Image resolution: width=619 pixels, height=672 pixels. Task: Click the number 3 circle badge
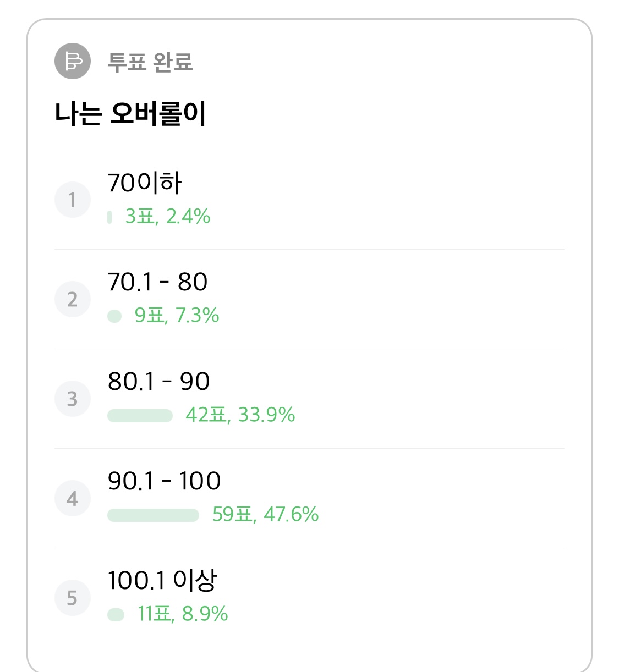point(72,399)
